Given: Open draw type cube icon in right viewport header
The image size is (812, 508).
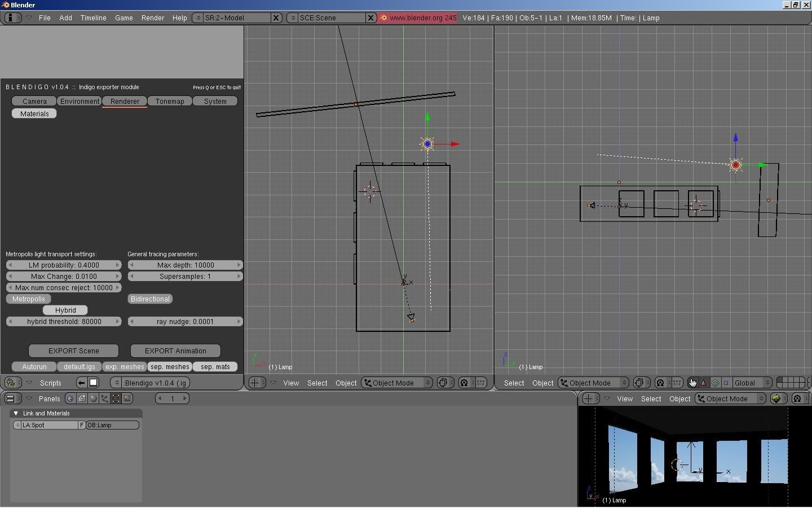Looking at the screenshot, I should (642, 383).
